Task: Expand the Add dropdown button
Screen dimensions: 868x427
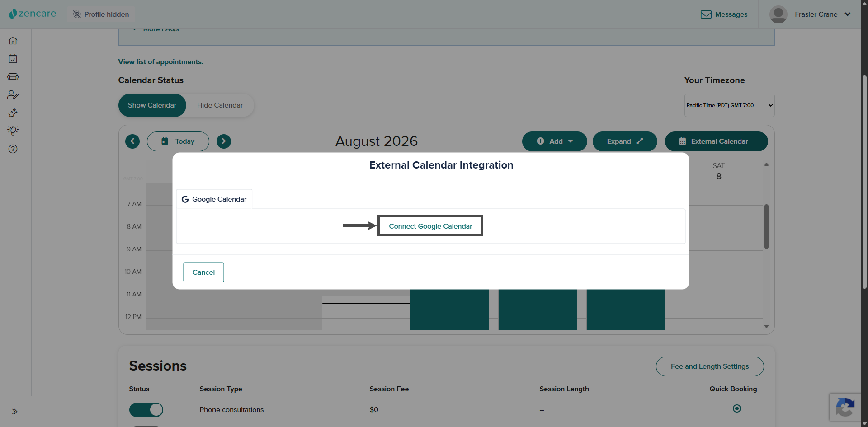Action: (x=555, y=141)
